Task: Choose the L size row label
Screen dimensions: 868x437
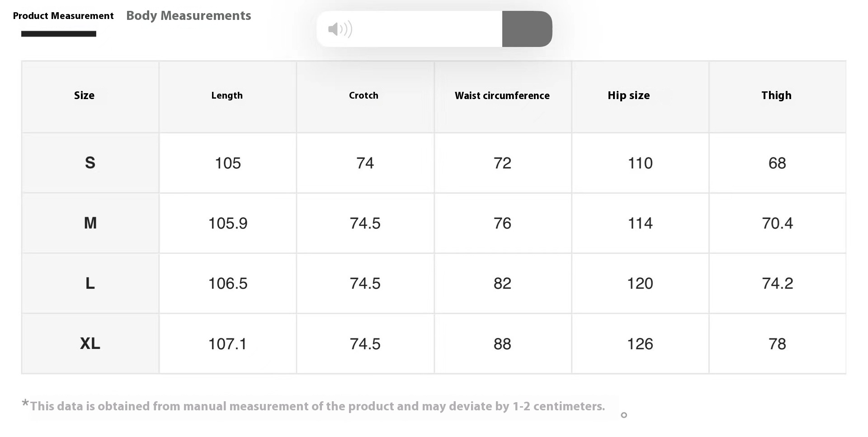Action: coord(90,283)
